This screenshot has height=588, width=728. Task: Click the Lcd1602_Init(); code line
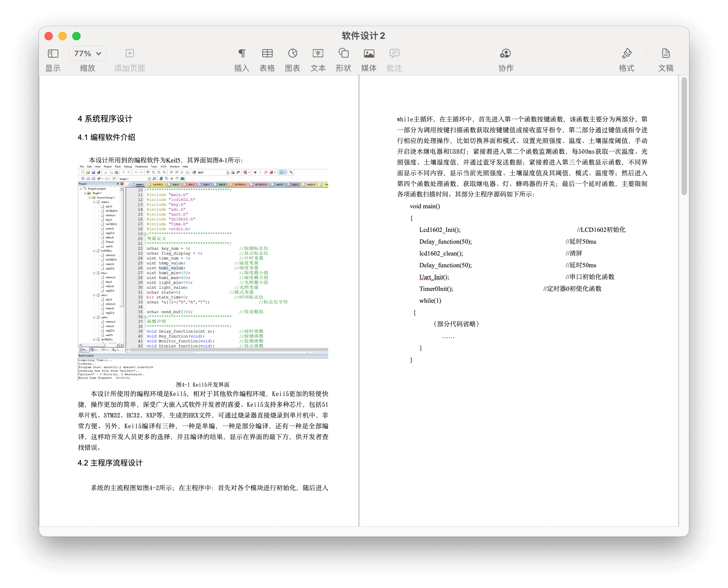pyautogui.click(x=440, y=230)
